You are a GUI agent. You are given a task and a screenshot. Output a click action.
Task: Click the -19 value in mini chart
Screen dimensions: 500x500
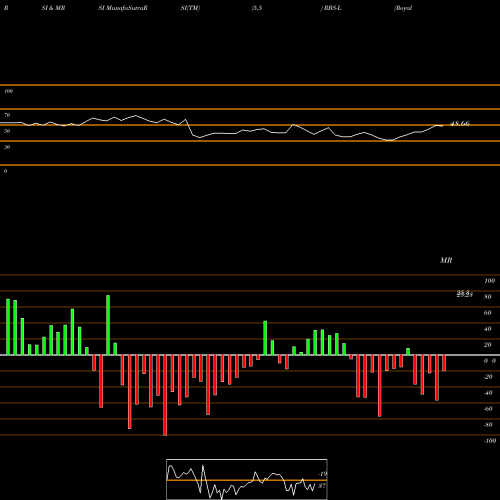coord(322,474)
